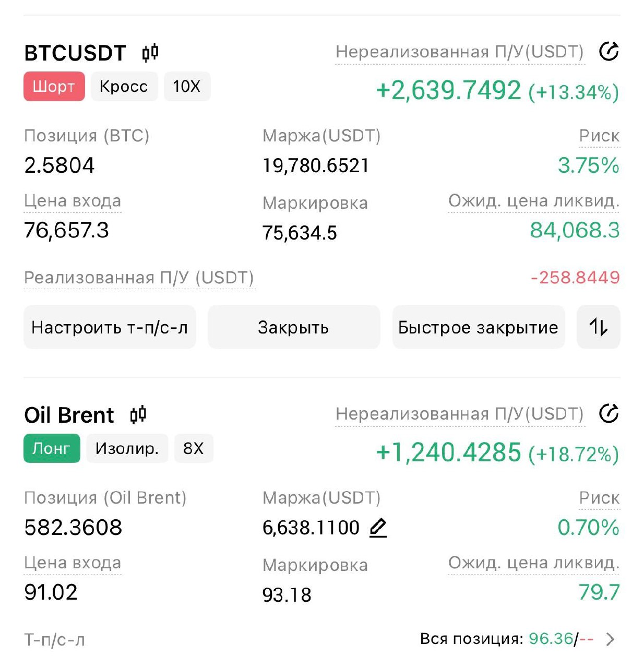Tap the reverse position arrows icon
Viewport: 644px width, 668px height.
(598, 327)
